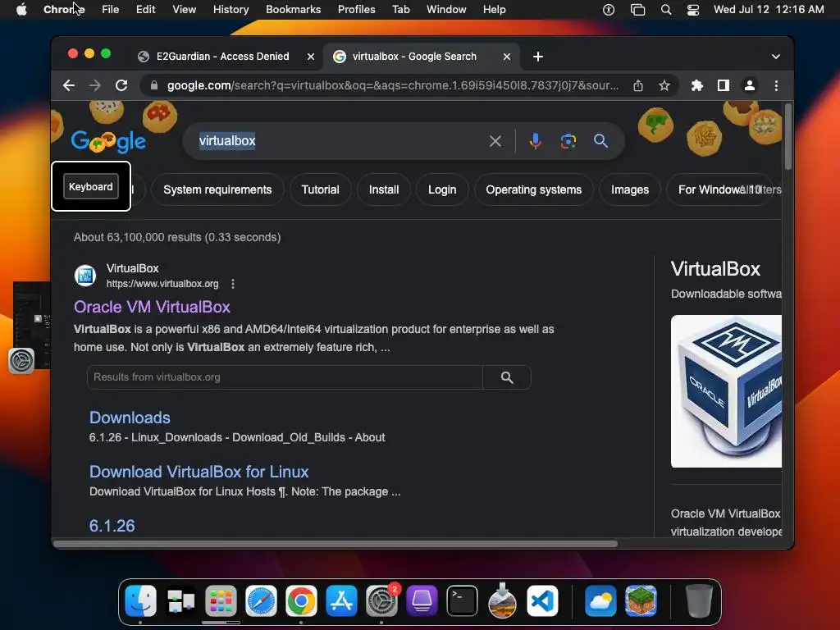Close the E2Guardian tab

click(x=311, y=57)
